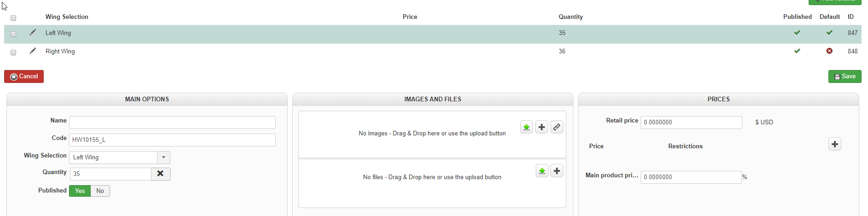Viewport: 868px width, 216px height.
Task: Add a new price with the plus icon
Action: pyautogui.click(x=835, y=144)
